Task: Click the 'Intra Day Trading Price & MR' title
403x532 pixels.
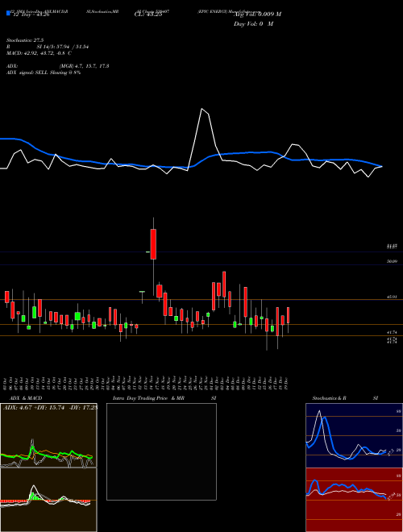Action: coord(149,398)
